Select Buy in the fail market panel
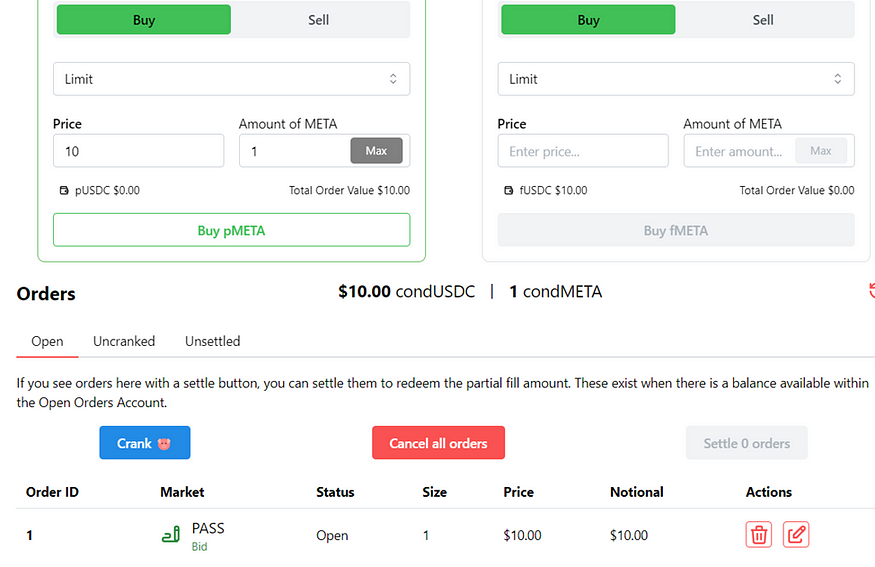Image resolution: width=875 pixels, height=567 pixels. click(x=588, y=20)
